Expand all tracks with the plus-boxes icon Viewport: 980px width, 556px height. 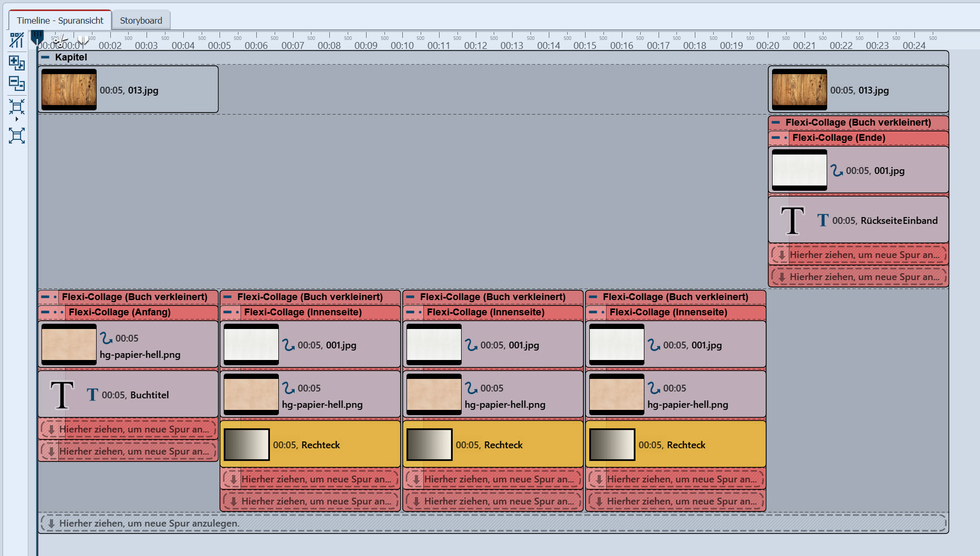click(x=16, y=63)
